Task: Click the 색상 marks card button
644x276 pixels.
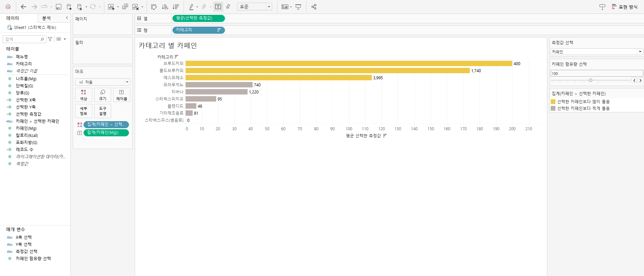Action: point(84,95)
